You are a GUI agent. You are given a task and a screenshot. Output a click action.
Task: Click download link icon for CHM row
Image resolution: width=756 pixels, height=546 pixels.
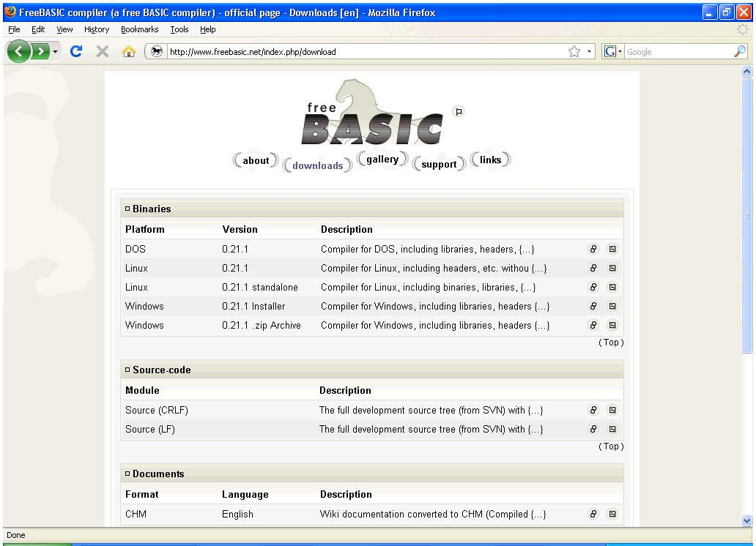[593, 514]
